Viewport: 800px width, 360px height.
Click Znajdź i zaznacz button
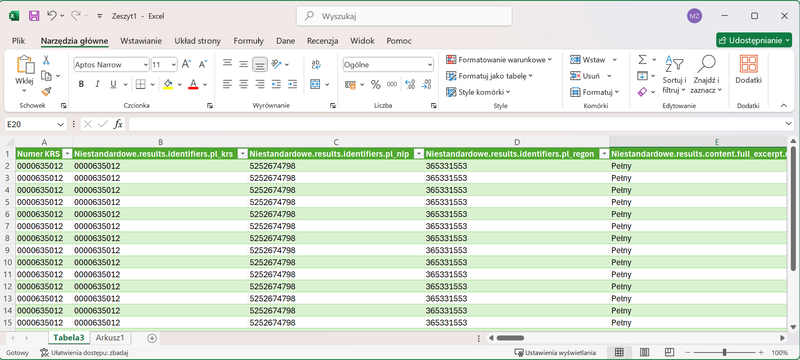(706, 74)
